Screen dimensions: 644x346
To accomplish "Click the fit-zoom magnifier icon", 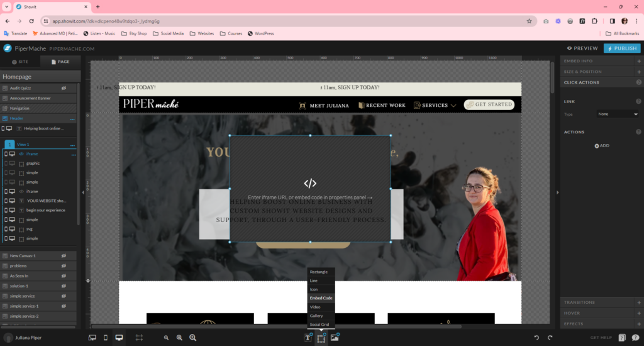I will (179, 338).
